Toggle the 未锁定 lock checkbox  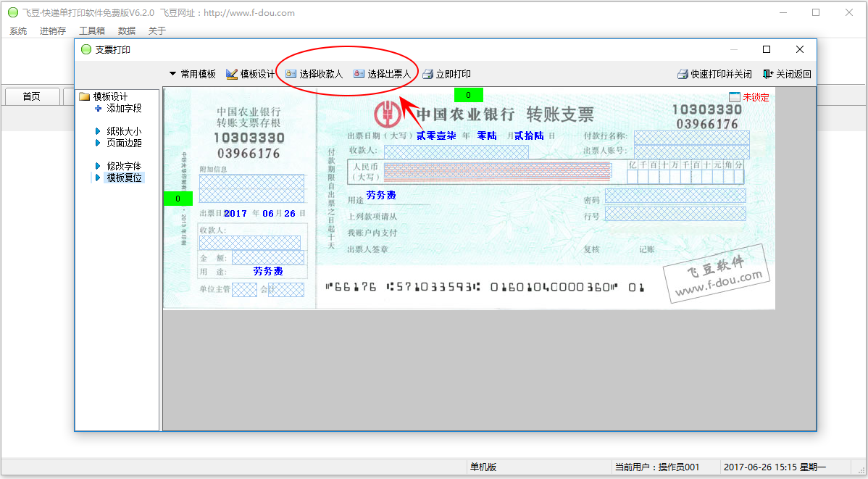[735, 97]
